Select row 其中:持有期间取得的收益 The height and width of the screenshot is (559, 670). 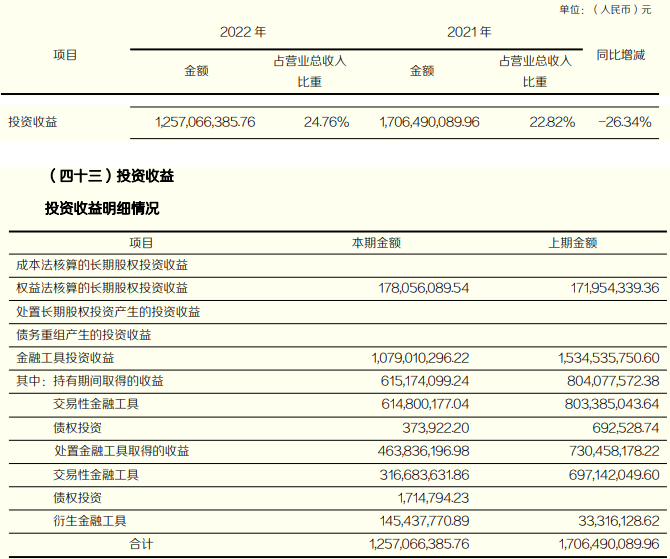pyautogui.click(x=338, y=381)
